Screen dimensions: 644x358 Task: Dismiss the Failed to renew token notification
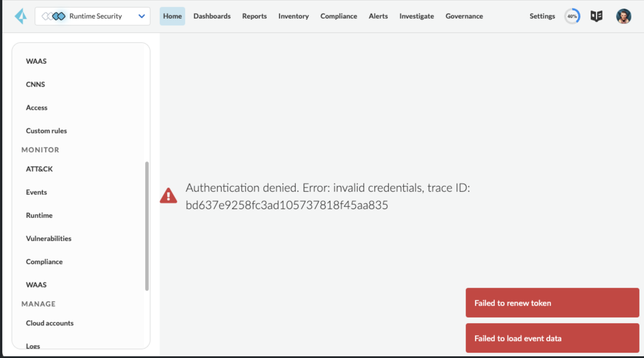tap(552, 303)
